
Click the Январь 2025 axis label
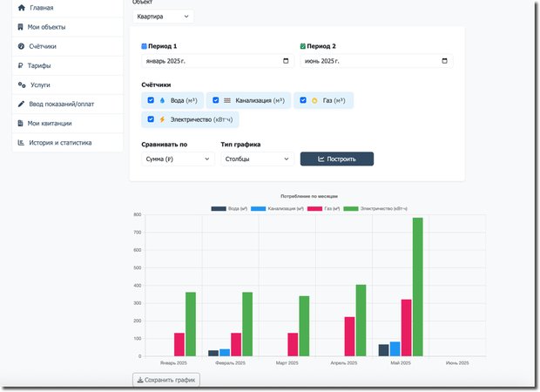click(x=173, y=362)
